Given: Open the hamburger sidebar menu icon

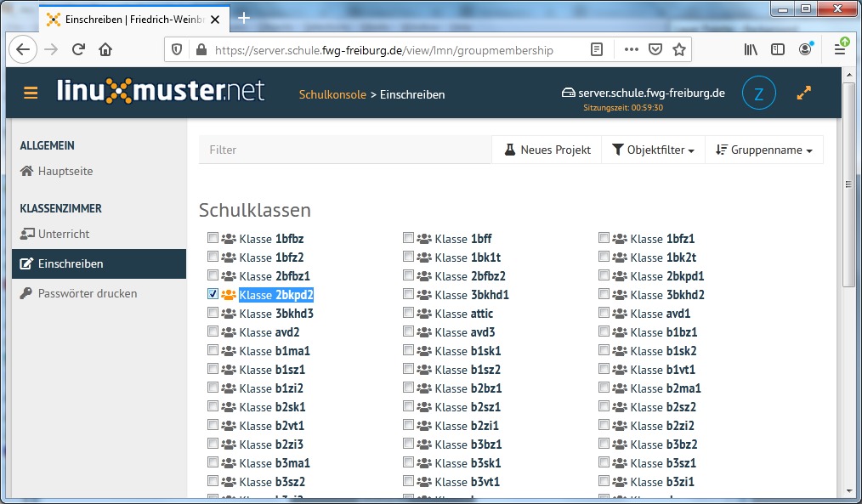Looking at the screenshot, I should [x=31, y=93].
